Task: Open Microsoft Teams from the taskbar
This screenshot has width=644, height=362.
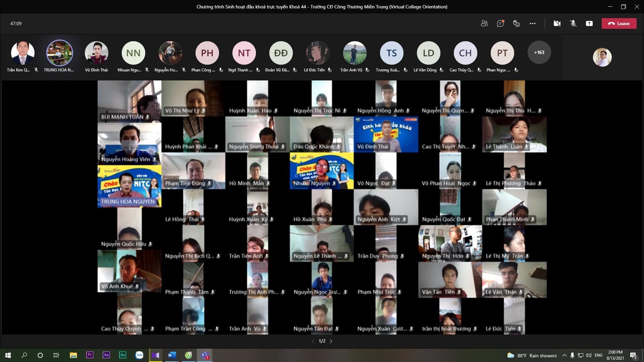Action: pyautogui.click(x=205, y=355)
